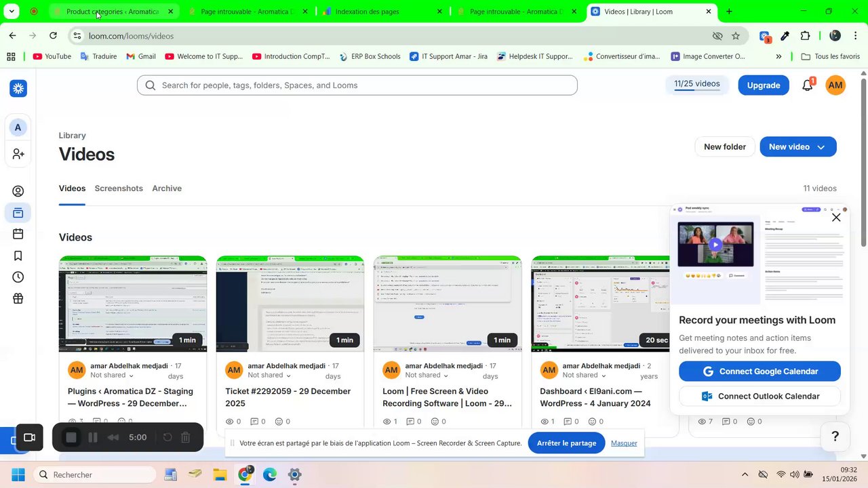Open the AM account avatar

835,85
